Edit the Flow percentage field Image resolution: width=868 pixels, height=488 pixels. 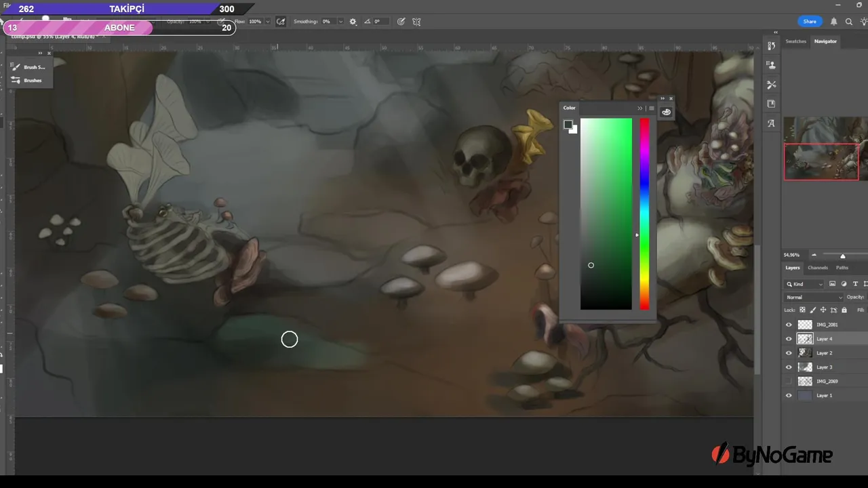click(255, 22)
